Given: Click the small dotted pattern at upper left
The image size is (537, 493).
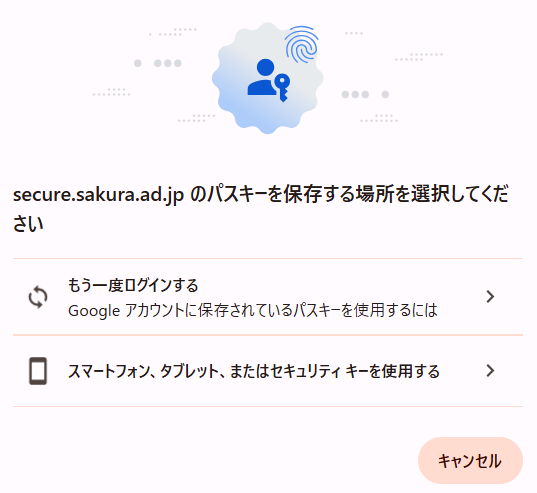Looking at the screenshot, I should 173,32.
